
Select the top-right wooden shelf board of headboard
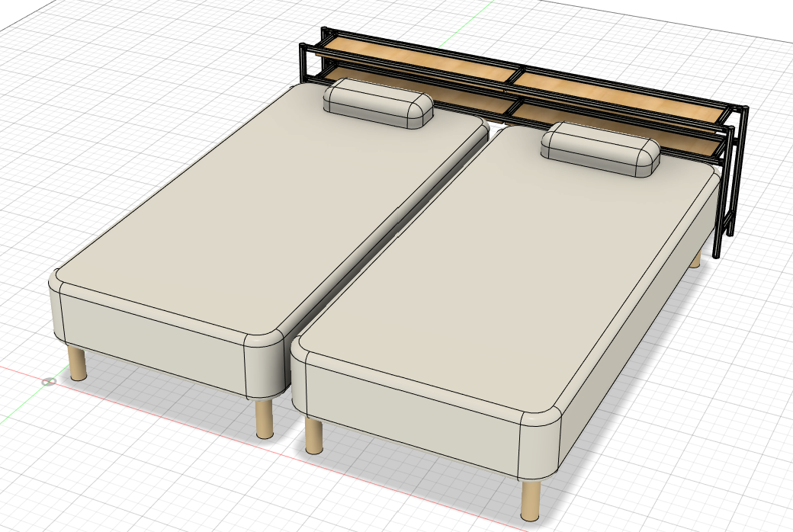tap(621, 95)
